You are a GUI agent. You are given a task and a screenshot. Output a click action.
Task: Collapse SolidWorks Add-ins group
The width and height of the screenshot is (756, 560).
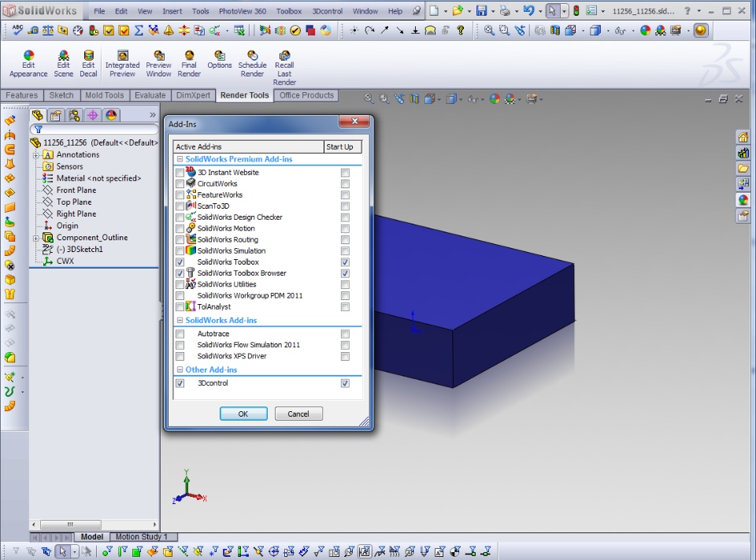(x=180, y=321)
